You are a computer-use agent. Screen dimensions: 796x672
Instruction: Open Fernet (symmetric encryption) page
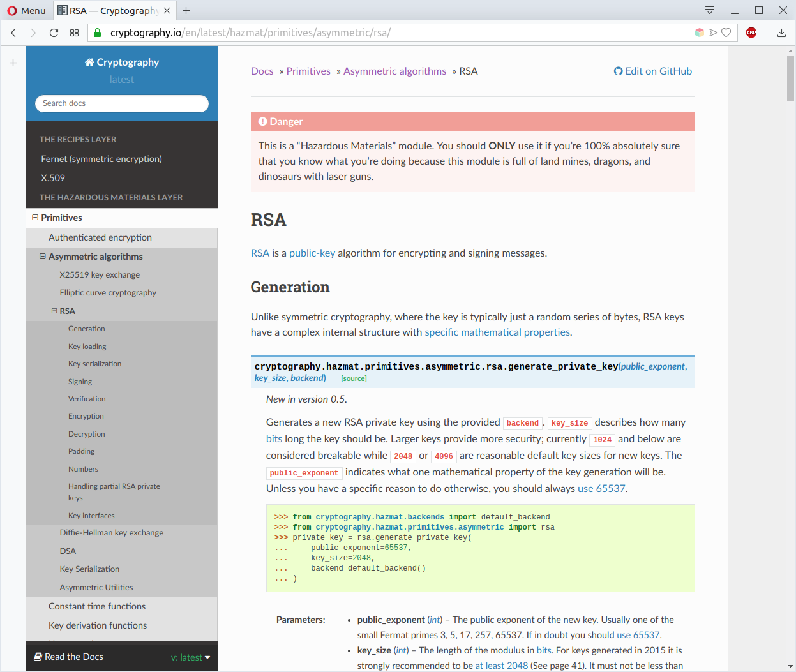101,159
